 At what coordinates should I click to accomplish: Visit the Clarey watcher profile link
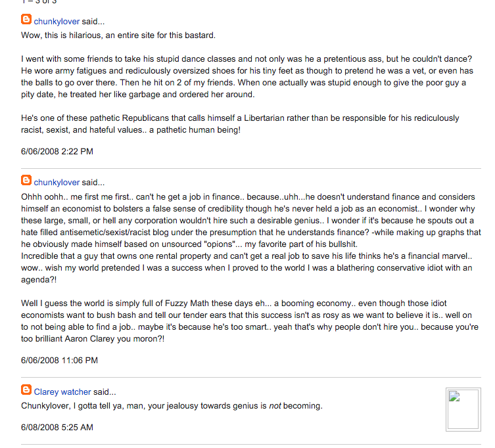pos(62,392)
